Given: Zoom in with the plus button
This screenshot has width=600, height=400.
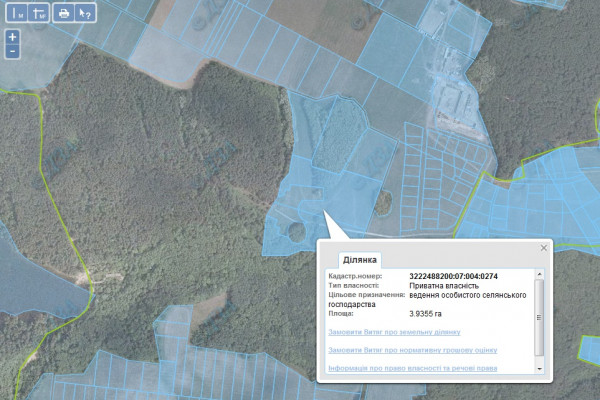Looking at the screenshot, I should pos(12,36).
